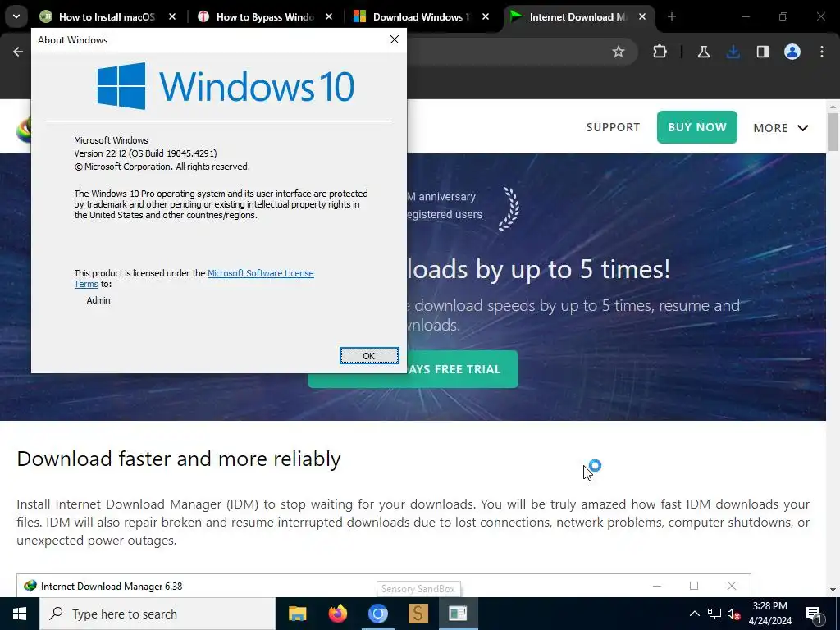Switch to Download Windows tab

tap(421, 17)
